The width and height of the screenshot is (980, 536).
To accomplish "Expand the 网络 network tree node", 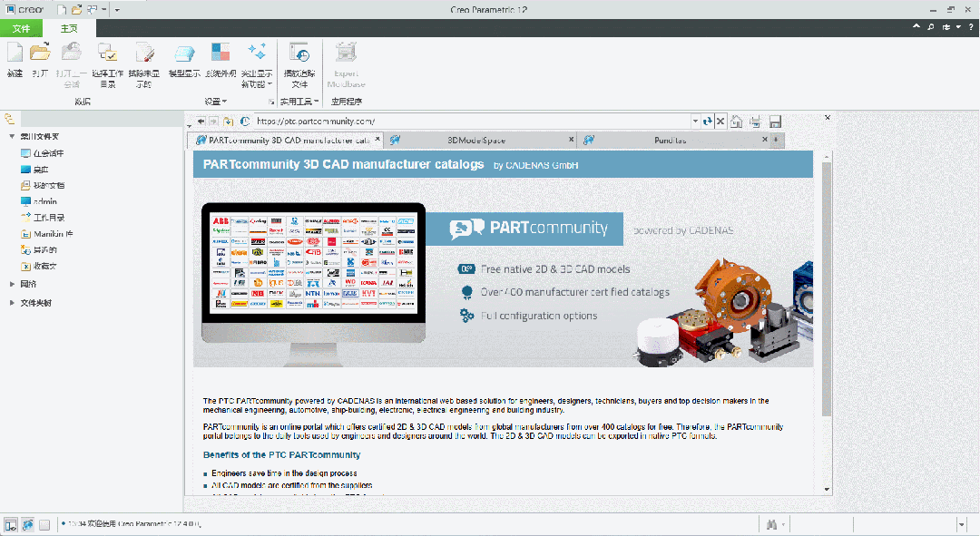I will (12, 284).
